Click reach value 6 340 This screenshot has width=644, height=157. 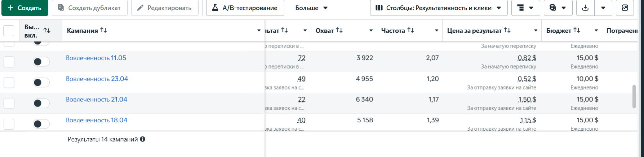[x=364, y=99]
